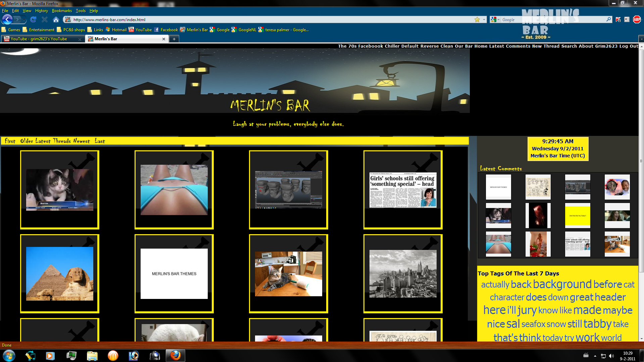Open the MERLIN'S BAR THEMES thread thumbnail
Screen dimensions: 644x362
[174, 274]
